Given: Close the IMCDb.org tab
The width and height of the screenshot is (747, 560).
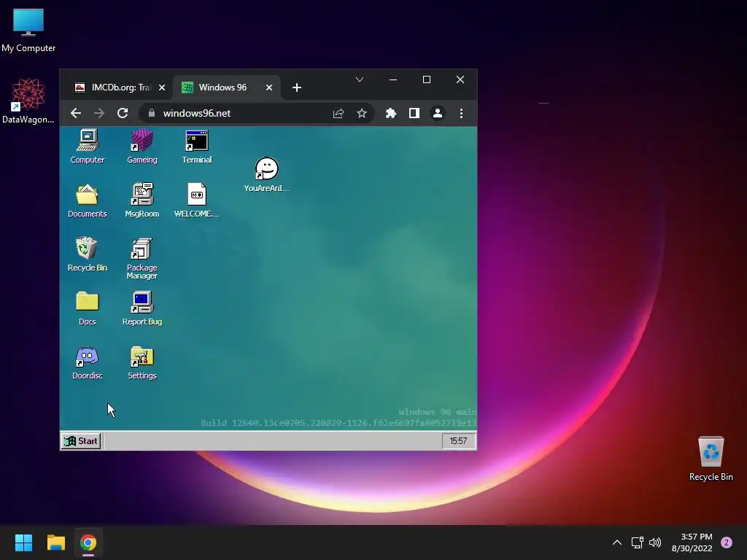Looking at the screenshot, I should tap(162, 87).
